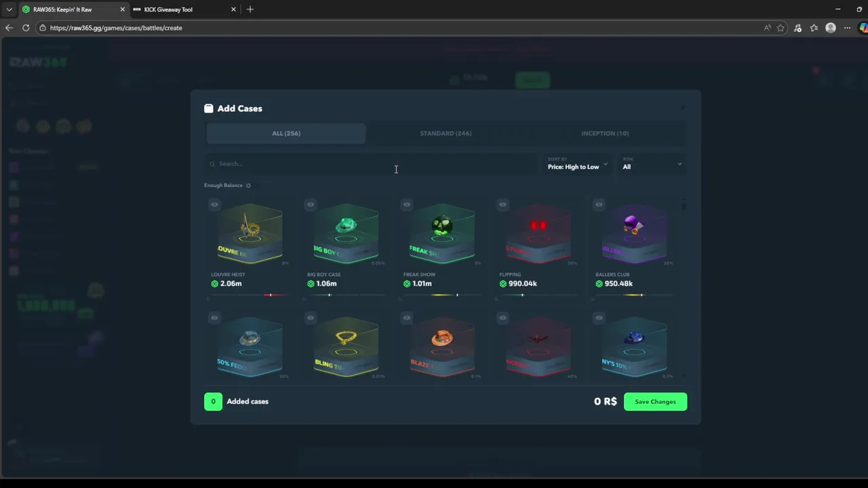Open the Sort By Price dropdown
Viewport: 868px width, 488px height.
click(578, 164)
